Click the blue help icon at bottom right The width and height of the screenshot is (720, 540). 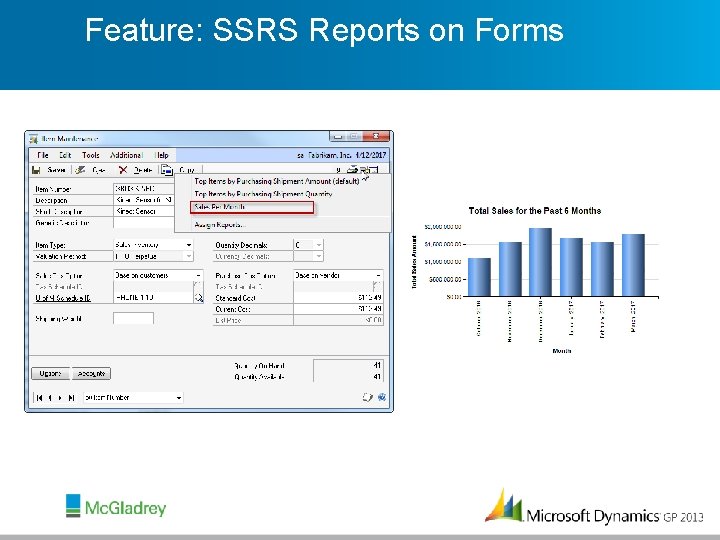(x=382, y=397)
